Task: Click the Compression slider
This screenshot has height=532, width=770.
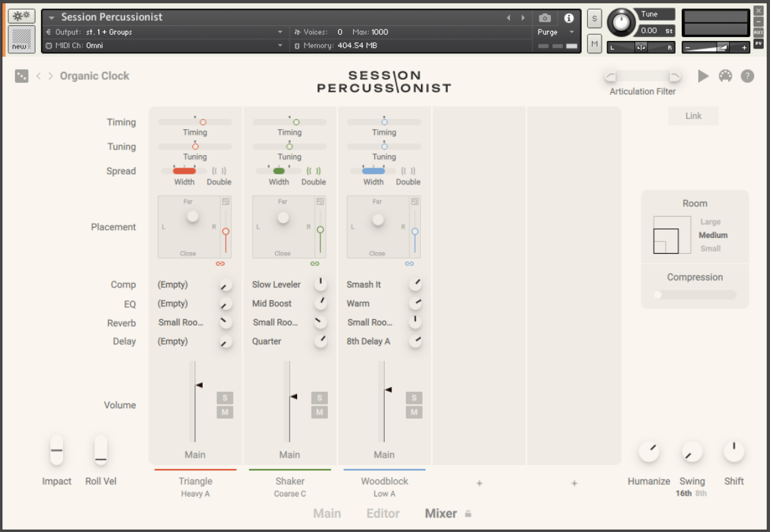Action: 695,295
